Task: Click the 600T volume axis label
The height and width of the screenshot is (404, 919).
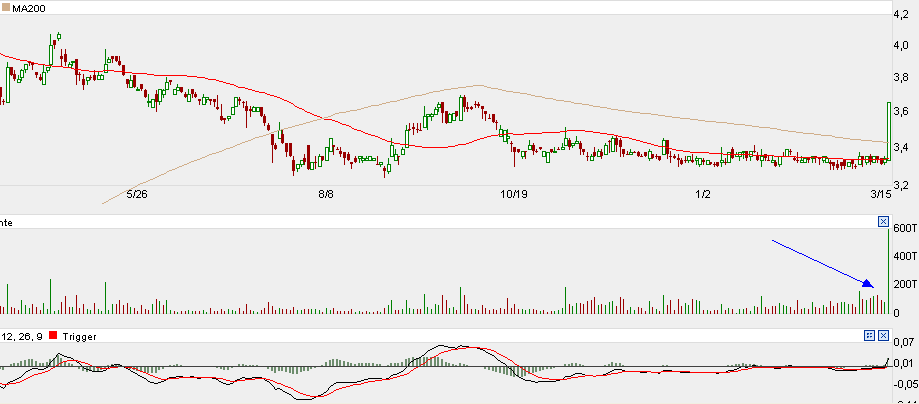Action: [906, 228]
